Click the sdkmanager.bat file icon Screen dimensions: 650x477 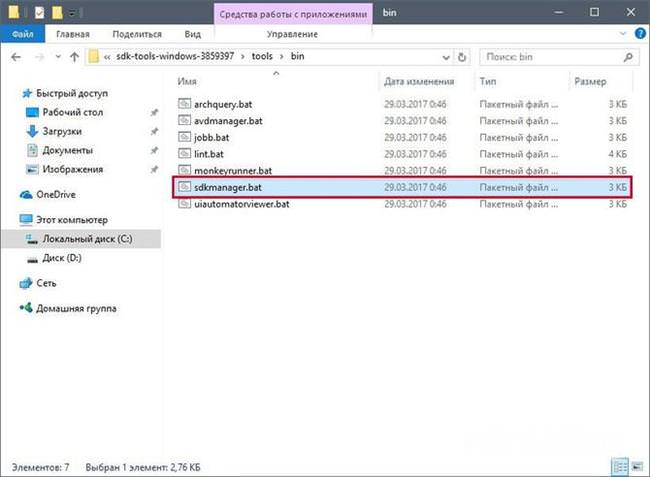(x=184, y=187)
